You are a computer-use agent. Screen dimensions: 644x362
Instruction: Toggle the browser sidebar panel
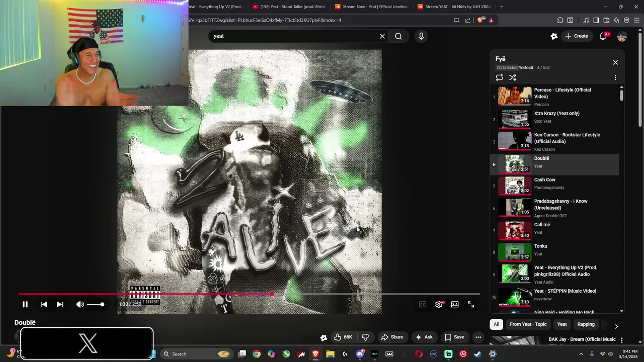point(596,20)
